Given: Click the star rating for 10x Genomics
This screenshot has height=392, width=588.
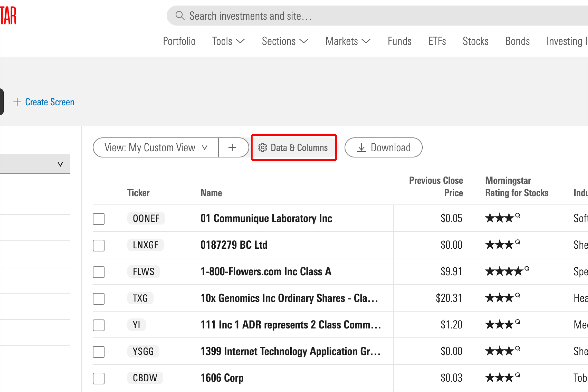Looking at the screenshot, I should pos(502,298).
